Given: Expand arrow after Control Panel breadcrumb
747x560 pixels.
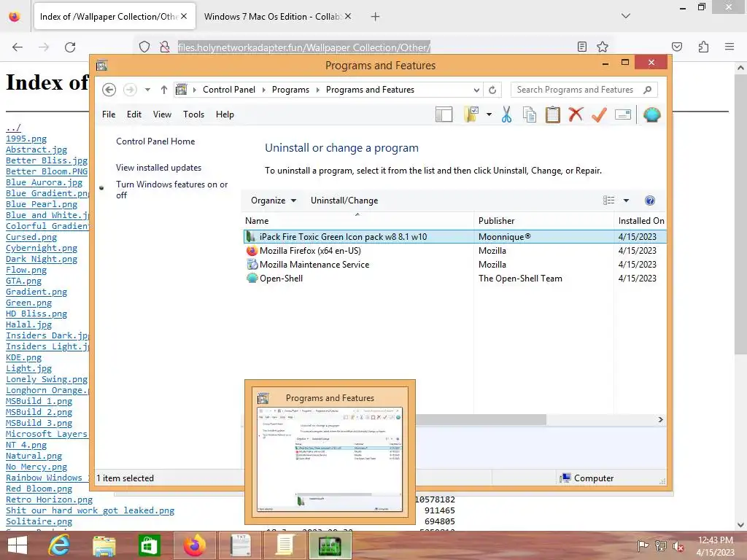Looking at the screenshot, I should coord(264,90).
